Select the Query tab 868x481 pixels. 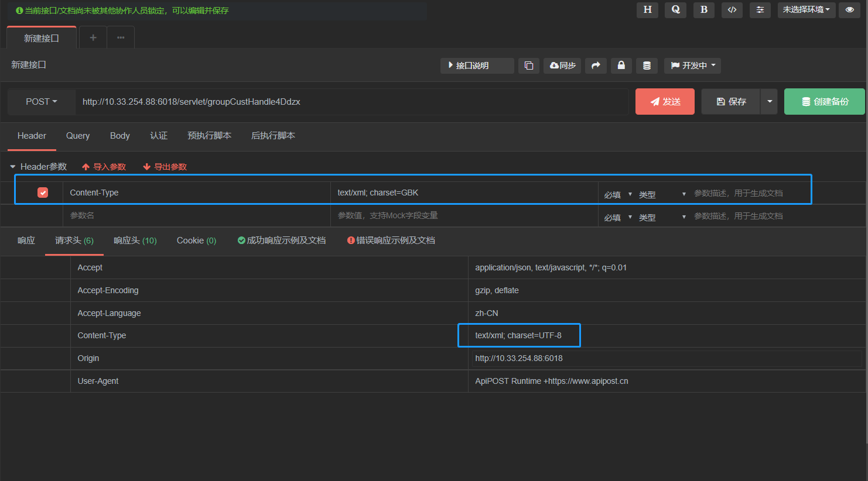pos(78,136)
